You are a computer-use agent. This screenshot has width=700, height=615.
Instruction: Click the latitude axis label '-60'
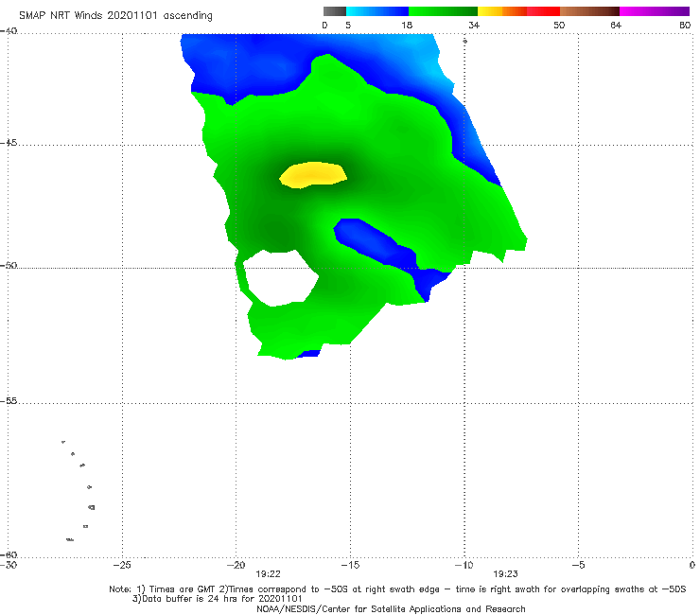point(9,554)
